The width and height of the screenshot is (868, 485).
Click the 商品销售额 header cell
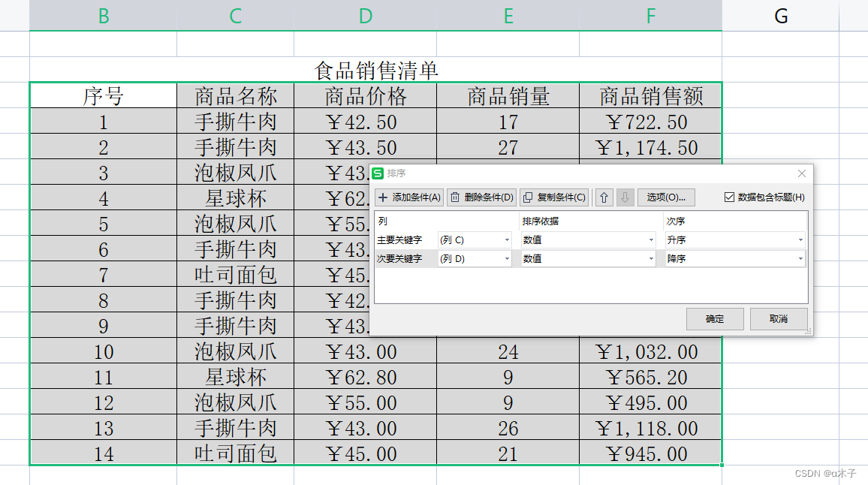pos(651,96)
